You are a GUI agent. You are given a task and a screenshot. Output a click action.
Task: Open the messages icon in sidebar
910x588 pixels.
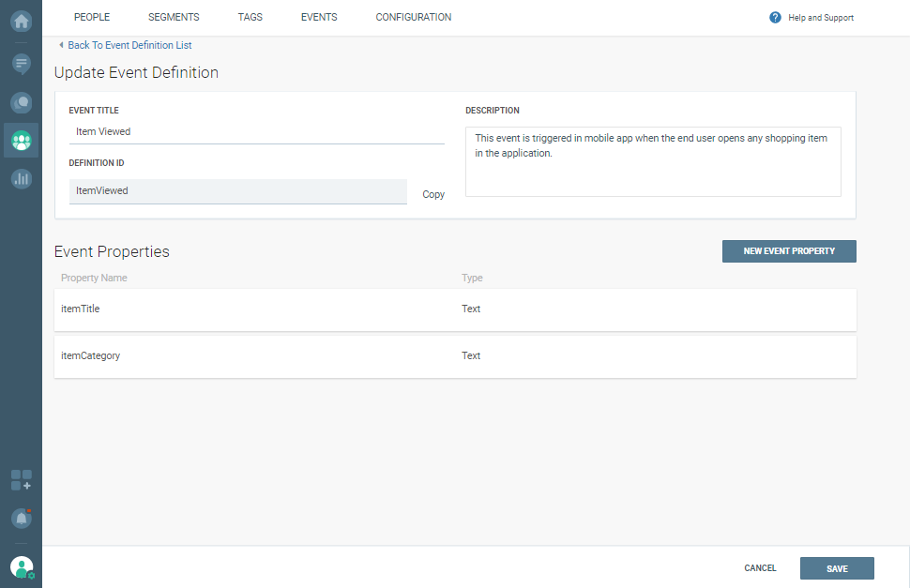click(x=21, y=64)
